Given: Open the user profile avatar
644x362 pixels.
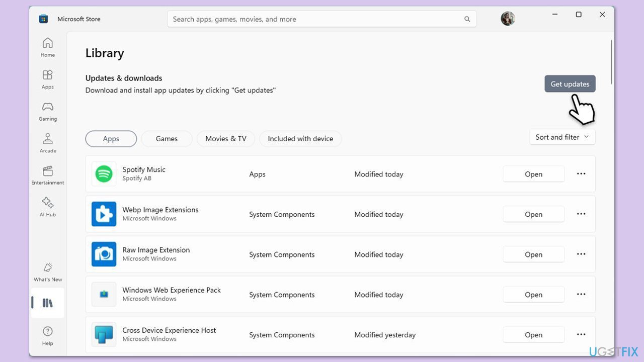Looking at the screenshot, I should pos(508,19).
